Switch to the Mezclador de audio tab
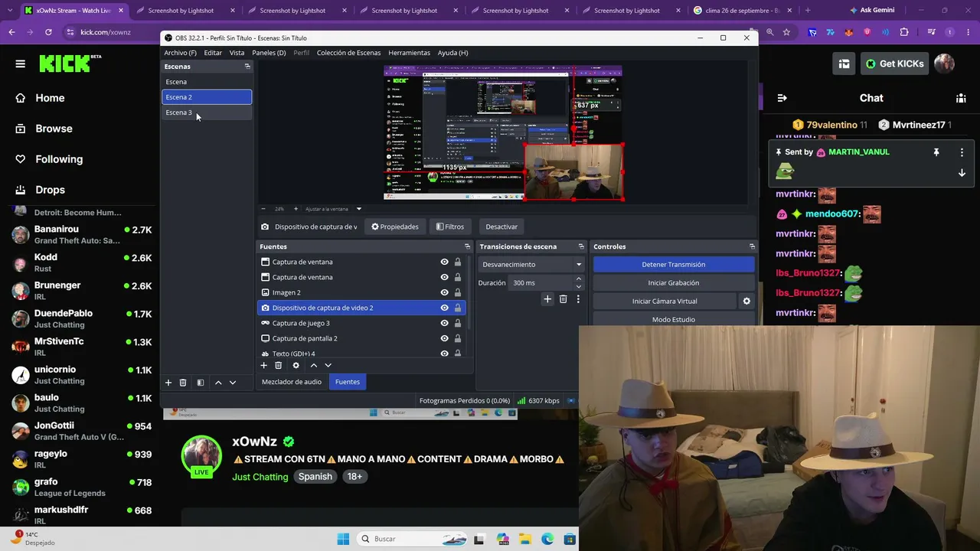Viewport: 980px width, 551px height. [x=292, y=382]
